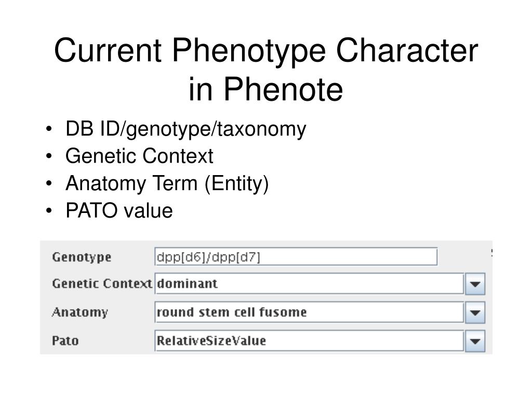This screenshot has width=532, height=399.
Task: Click the Anatomy field showing round stem cell fusome
Action: [x=310, y=312]
